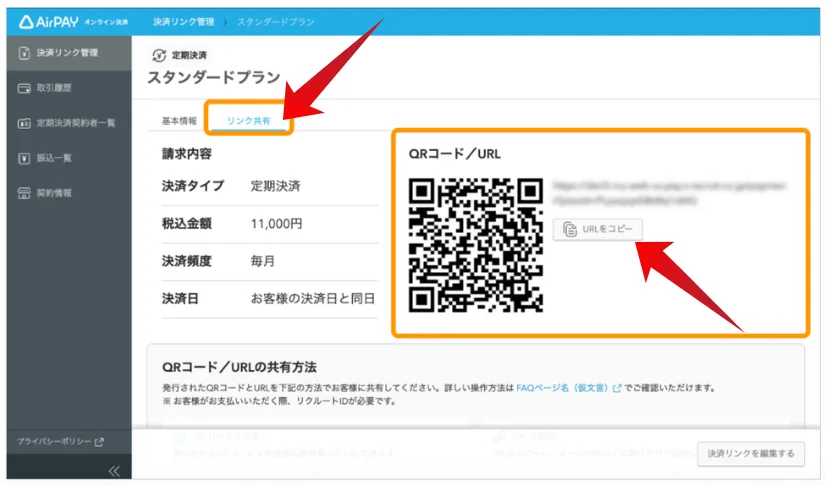Click the 決済頻度 label
This screenshot has width=826, height=485.
tap(186, 261)
